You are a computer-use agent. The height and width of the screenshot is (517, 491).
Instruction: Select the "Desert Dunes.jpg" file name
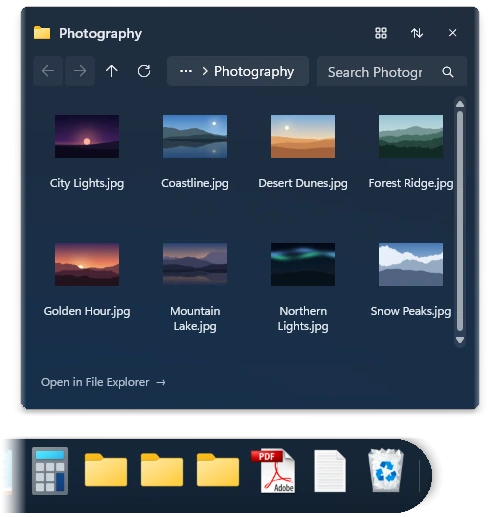tap(303, 183)
